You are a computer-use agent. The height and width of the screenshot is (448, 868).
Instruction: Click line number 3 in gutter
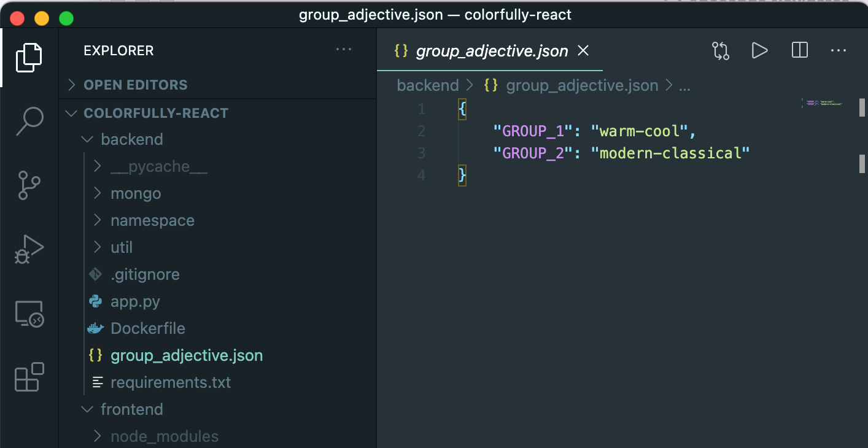pyautogui.click(x=421, y=153)
